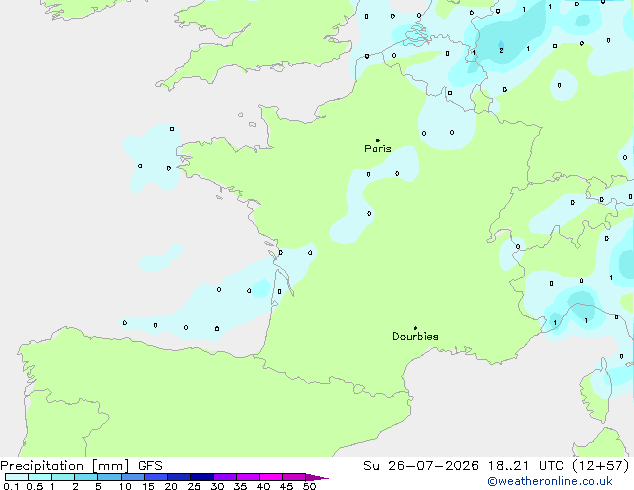The width and height of the screenshot is (634, 490).
Task: Click the '0.1' legend scale label
Action: [11, 486]
